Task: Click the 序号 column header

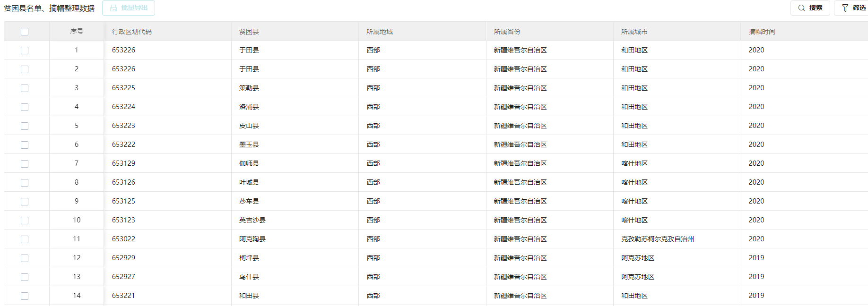Action: click(77, 32)
